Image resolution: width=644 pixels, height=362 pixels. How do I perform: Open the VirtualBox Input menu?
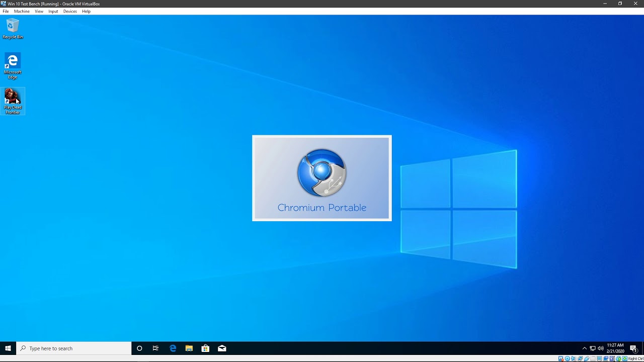tap(53, 11)
